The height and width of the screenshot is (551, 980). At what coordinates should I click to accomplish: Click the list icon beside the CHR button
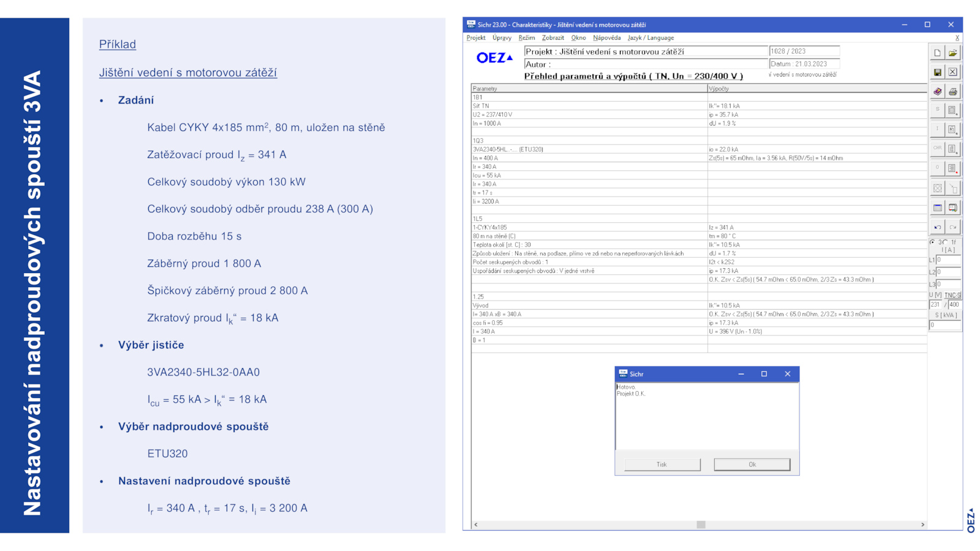[x=953, y=149]
